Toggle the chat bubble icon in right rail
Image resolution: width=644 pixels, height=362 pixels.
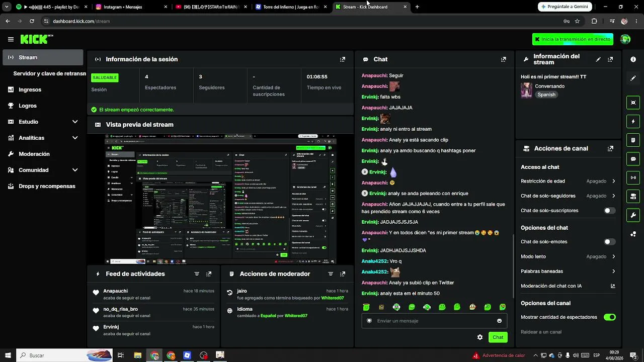(633, 159)
